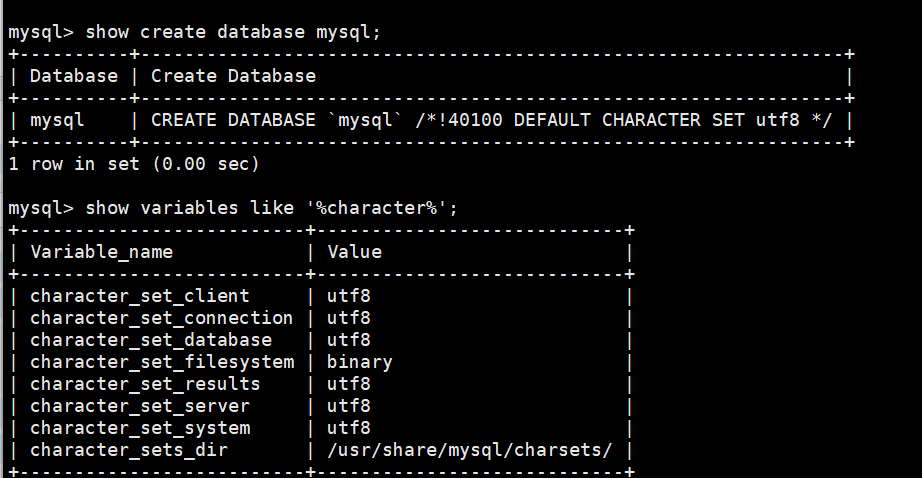Click the /usr/share/mysql/charsets/ path value
Screen dimensions: 922x478
[469, 450]
